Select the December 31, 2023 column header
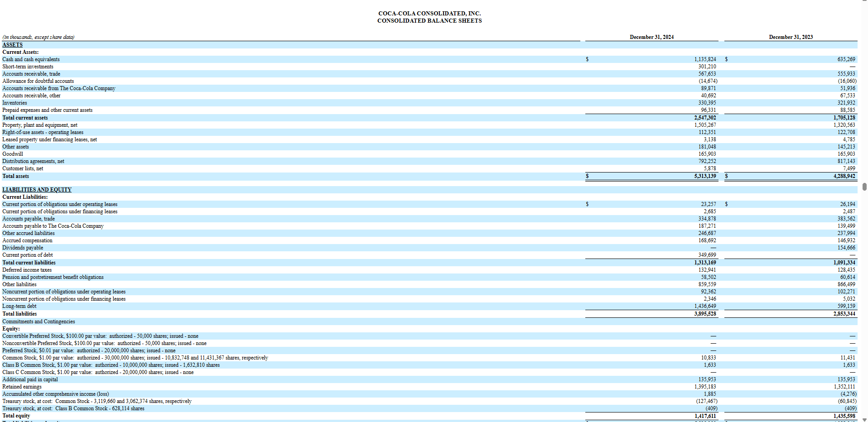This screenshot has height=422, width=868. [791, 37]
